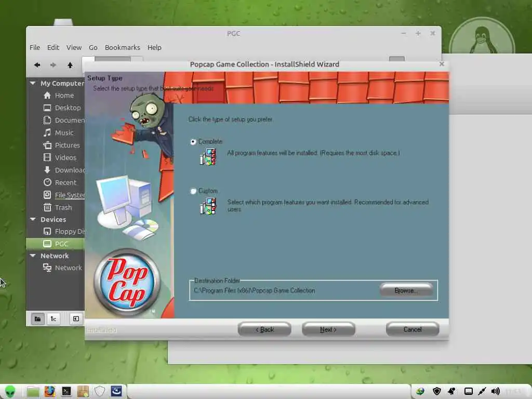Navigate back in file manager
Viewport: 532px width, 399px height.
(37, 65)
